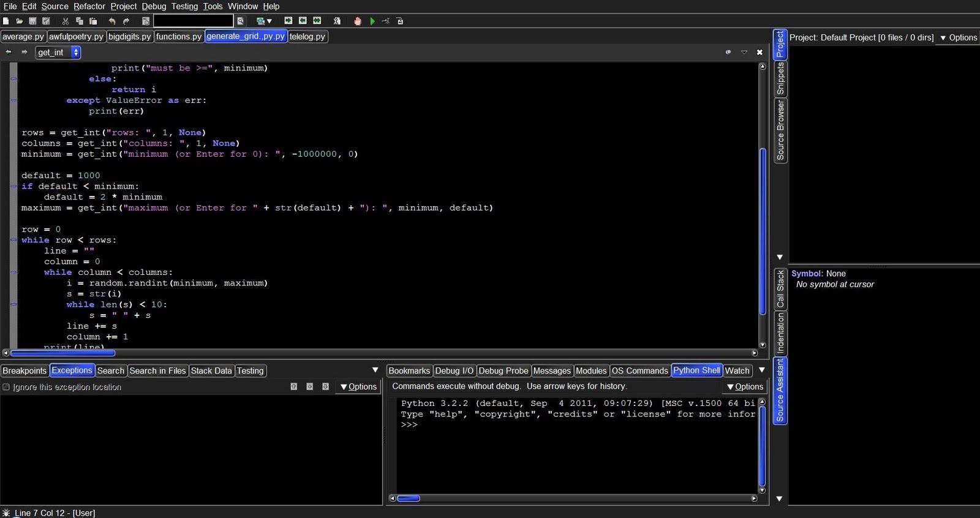Click the paste clipboard icon
The height and width of the screenshot is (518, 980).
click(92, 21)
